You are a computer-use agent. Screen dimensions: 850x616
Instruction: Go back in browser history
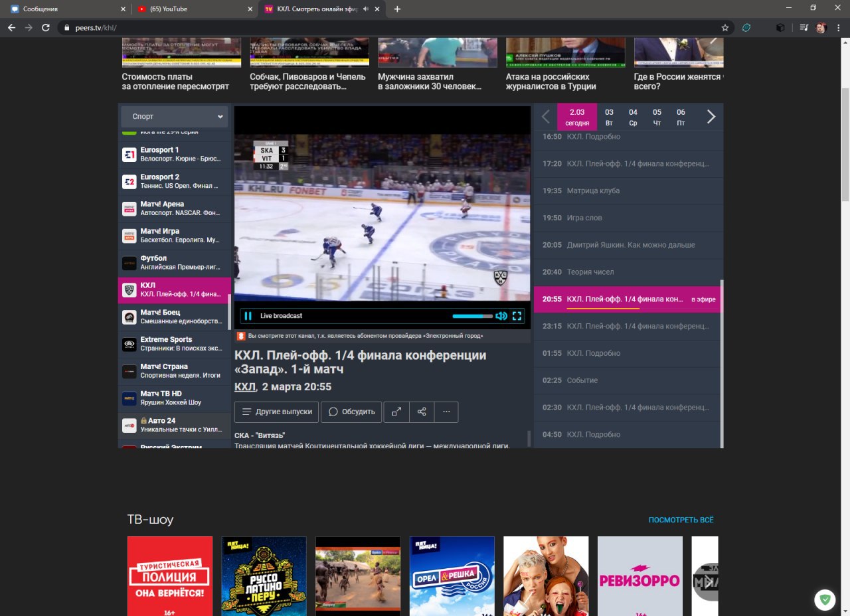tap(11, 28)
